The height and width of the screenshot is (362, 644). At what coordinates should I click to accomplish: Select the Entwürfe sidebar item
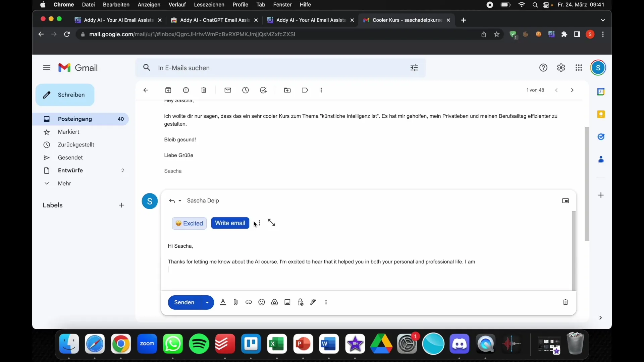[x=70, y=170]
